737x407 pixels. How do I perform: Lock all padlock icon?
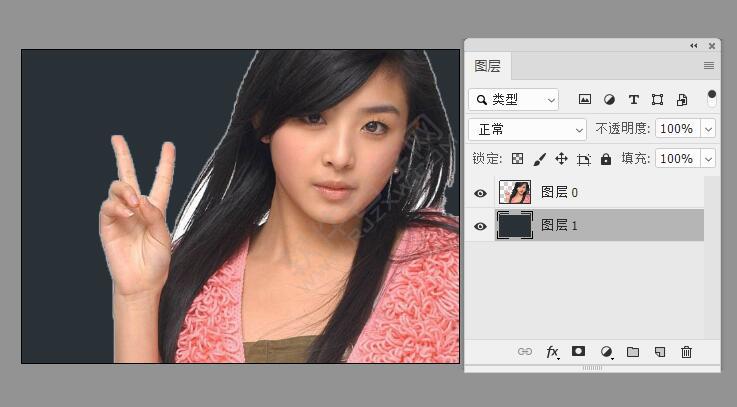click(x=606, y=159)
